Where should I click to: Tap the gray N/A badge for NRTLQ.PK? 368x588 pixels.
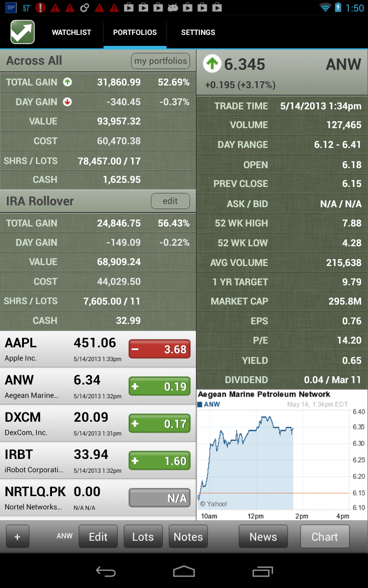[x=159, y=498]
